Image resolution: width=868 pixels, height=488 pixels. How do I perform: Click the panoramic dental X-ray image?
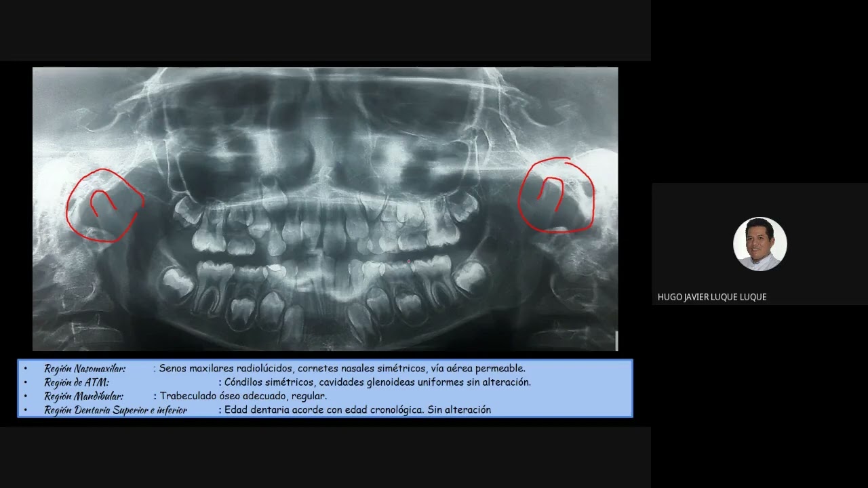click(325, 209)
